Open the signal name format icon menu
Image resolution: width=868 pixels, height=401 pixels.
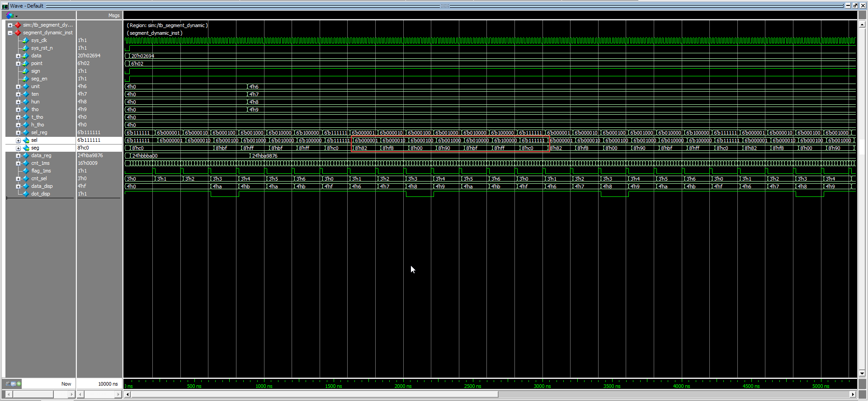click(x=9, y=15)
